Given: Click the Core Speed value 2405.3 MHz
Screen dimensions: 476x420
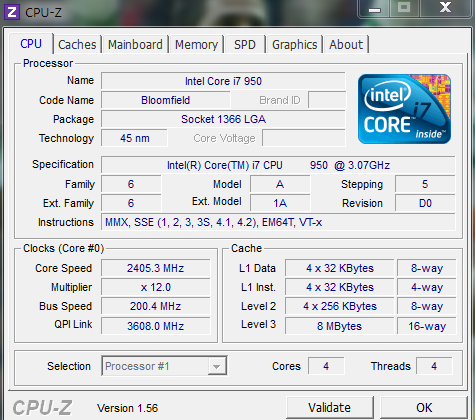Looking at the screenshot, I should [x=156, y=268].
